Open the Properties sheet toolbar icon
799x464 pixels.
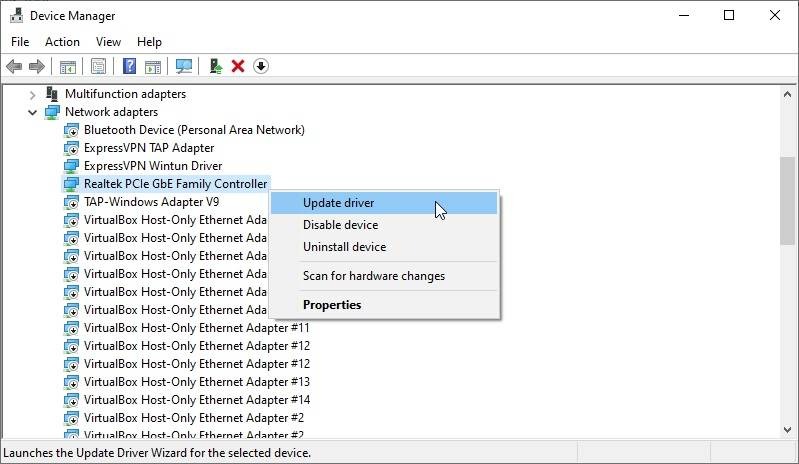point(98,66)
